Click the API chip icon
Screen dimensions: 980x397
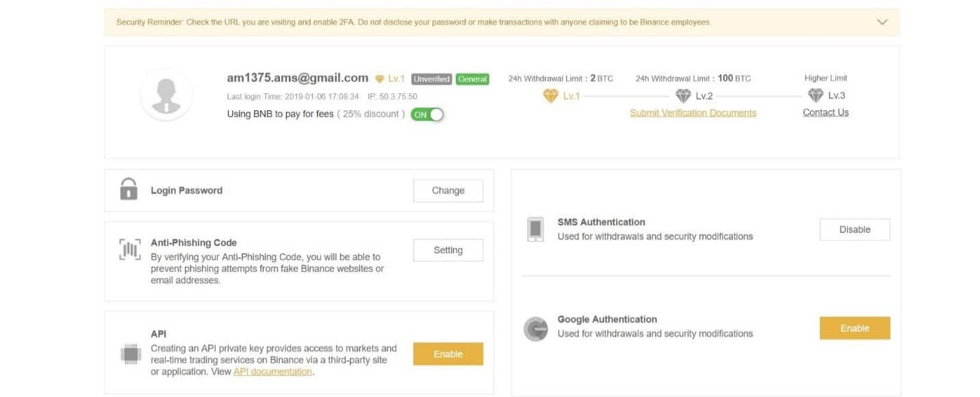click(x=130, y=354)
